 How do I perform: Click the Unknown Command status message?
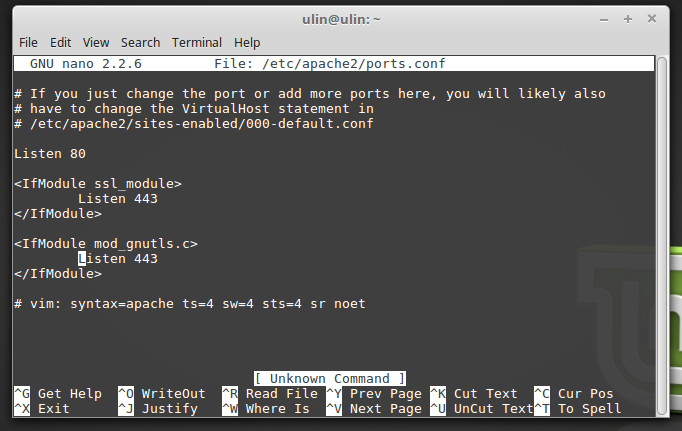330,379
